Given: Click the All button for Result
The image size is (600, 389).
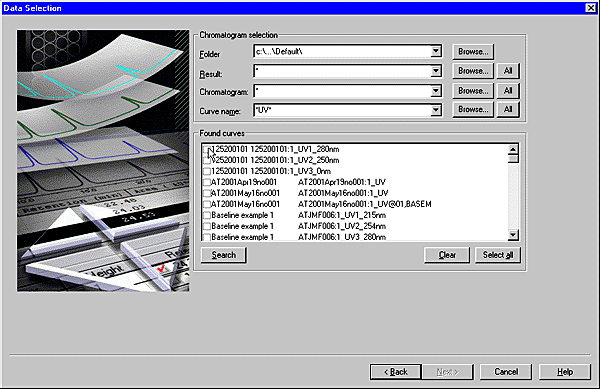Looking at the screenshot, I should [508, 71].
